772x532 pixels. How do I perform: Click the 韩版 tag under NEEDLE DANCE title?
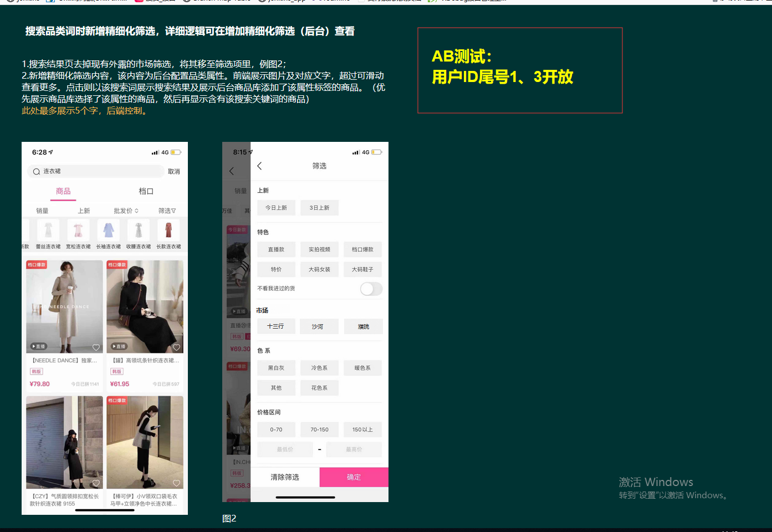coord(37,372)
